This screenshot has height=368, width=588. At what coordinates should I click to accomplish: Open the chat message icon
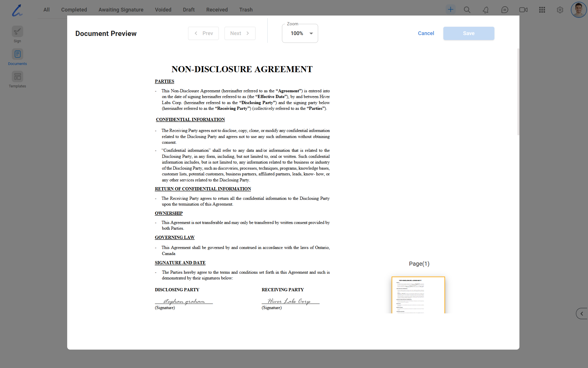504,10
